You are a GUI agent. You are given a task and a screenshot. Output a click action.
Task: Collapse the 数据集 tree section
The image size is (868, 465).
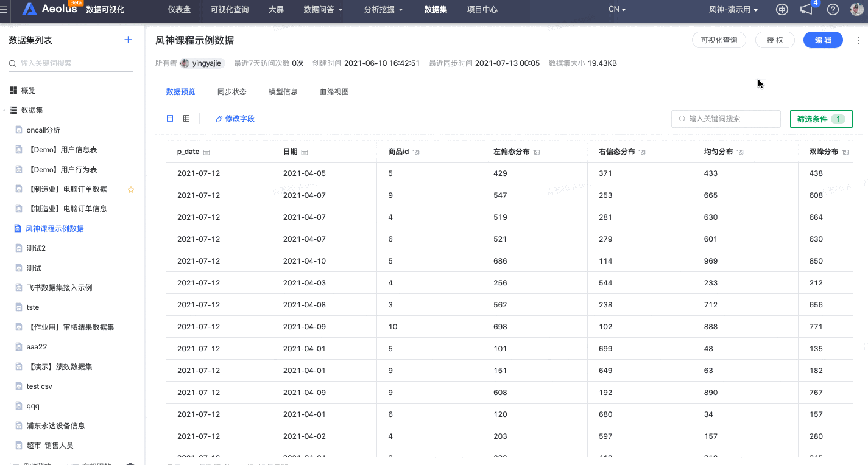(4, 110)
